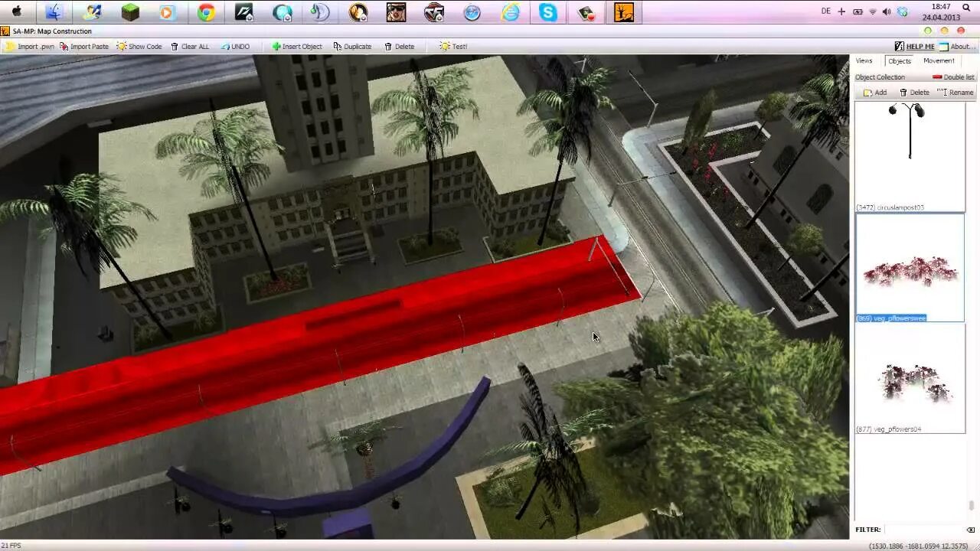The image size is (980, 551).
Task: Open Show Code from the toolbar
Action: pyautogui.click(x=139, y=47)
